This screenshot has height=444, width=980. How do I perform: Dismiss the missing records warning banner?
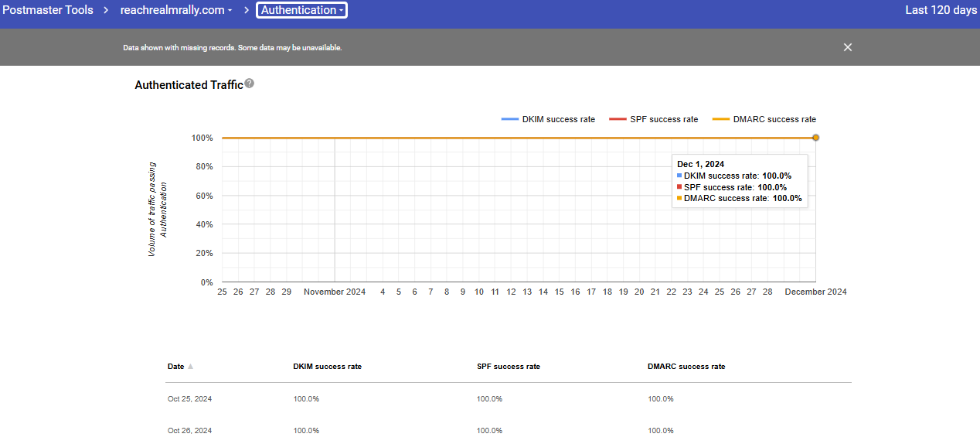(x=847, y=47)
